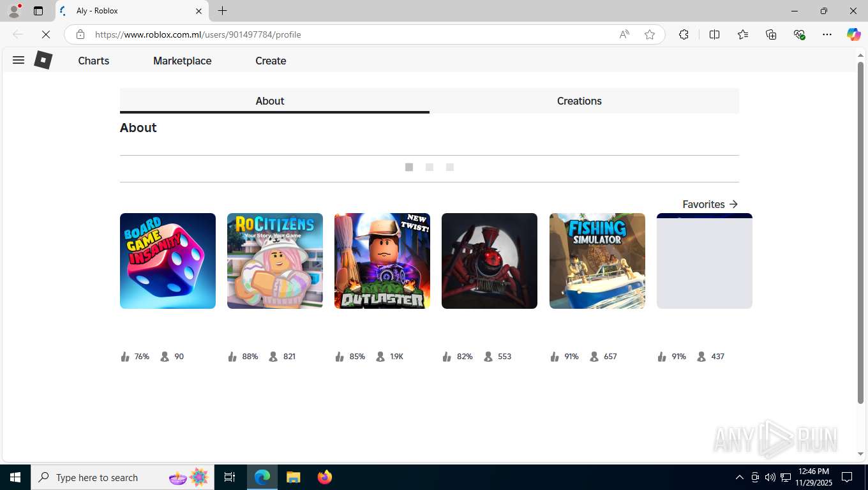Open the Windows Start menu

pos(15,477)
